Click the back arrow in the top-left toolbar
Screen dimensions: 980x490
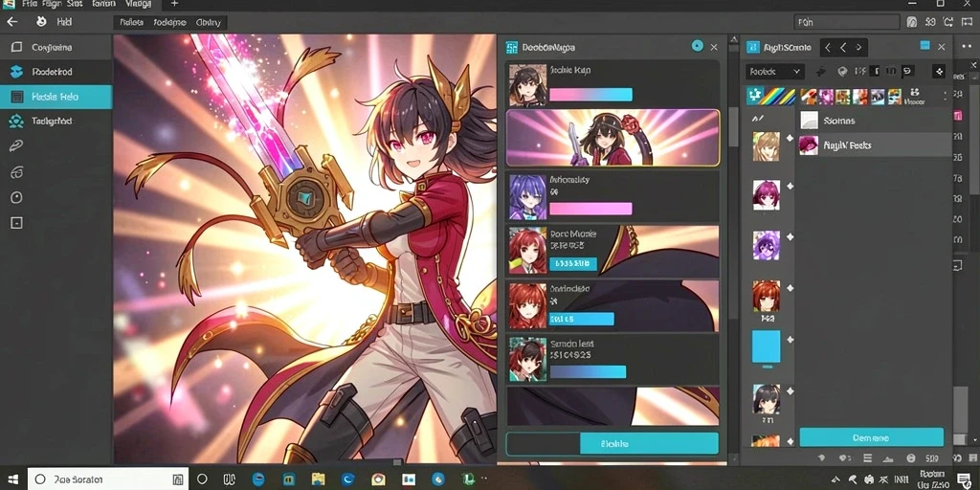tap(11, 22)
